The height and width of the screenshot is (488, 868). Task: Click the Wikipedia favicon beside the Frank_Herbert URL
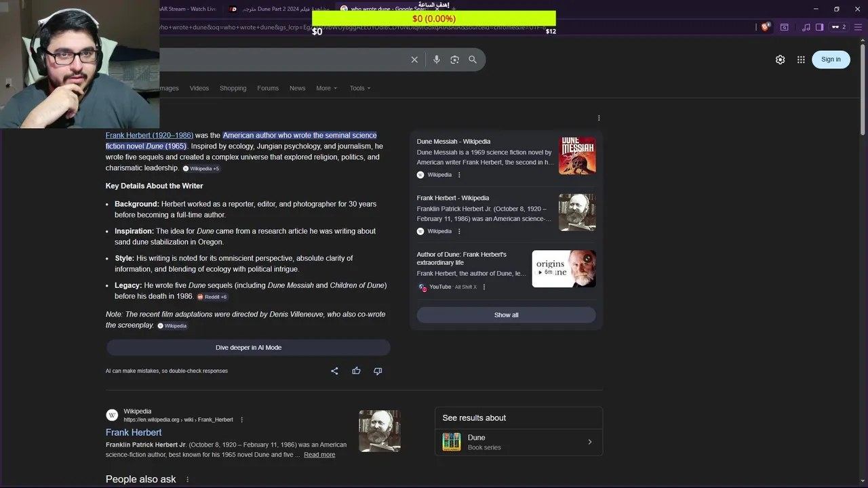[x=112, y=415]
